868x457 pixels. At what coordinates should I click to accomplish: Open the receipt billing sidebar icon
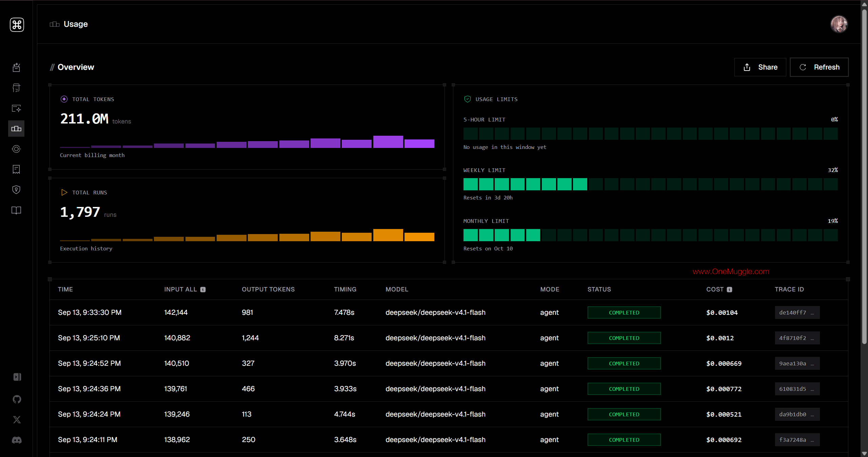(x=16, y=169)
